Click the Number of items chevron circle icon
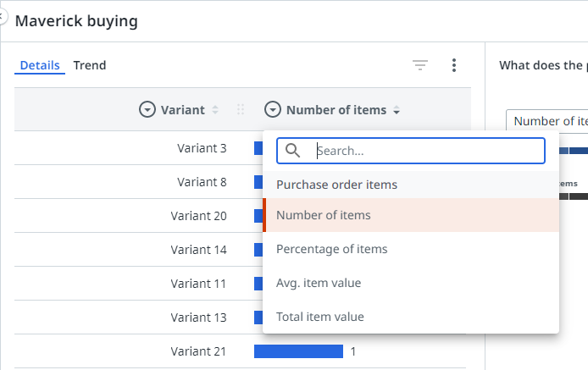This screenshot has height=370, width=588. tap(273, 109)
